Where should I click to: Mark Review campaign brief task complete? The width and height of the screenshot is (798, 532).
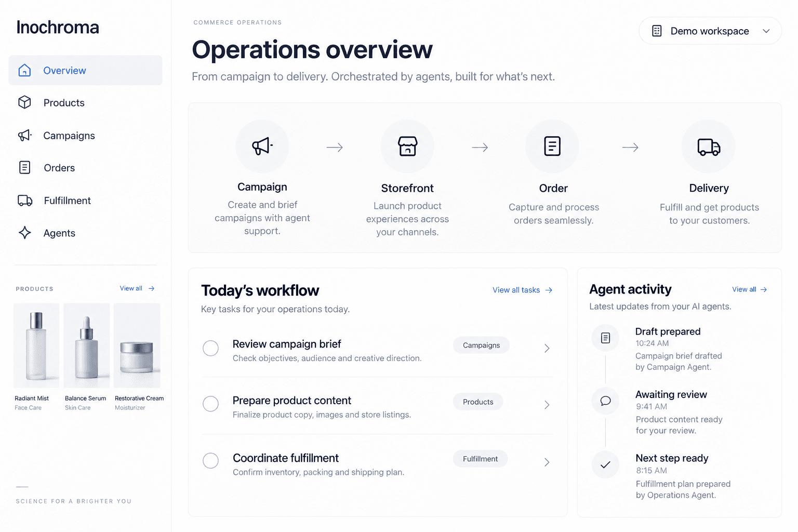point(210,348)
